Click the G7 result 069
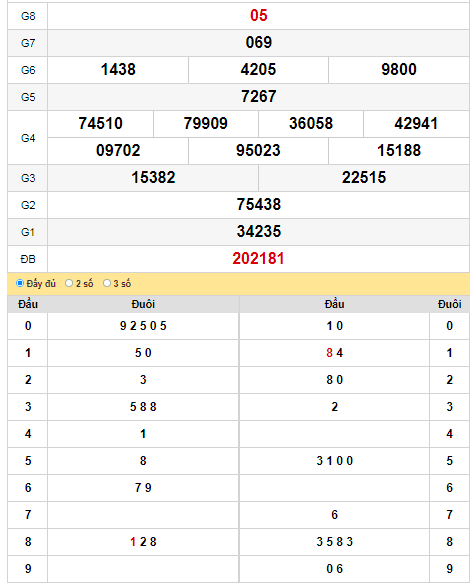 click(x=258, y=43)
